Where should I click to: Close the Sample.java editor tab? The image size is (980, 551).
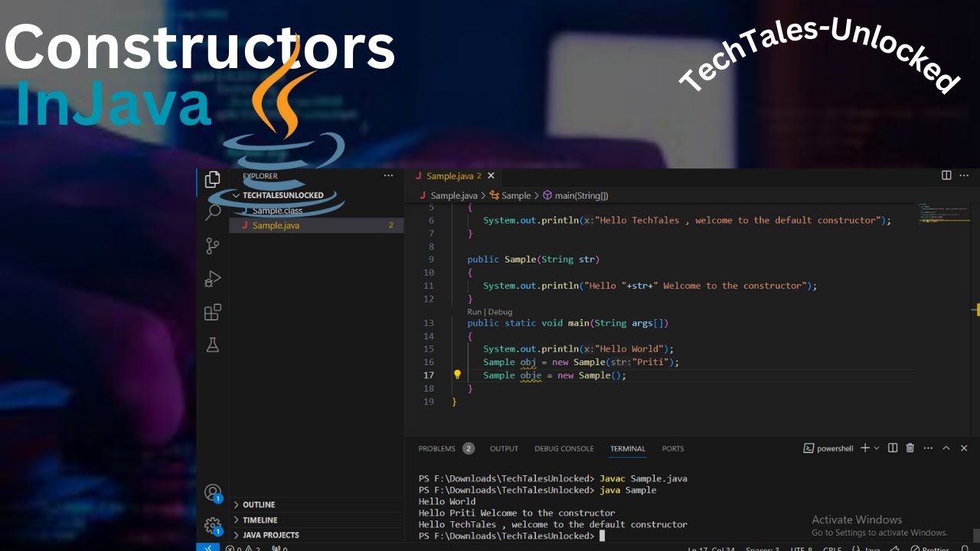tap(492, 176)
